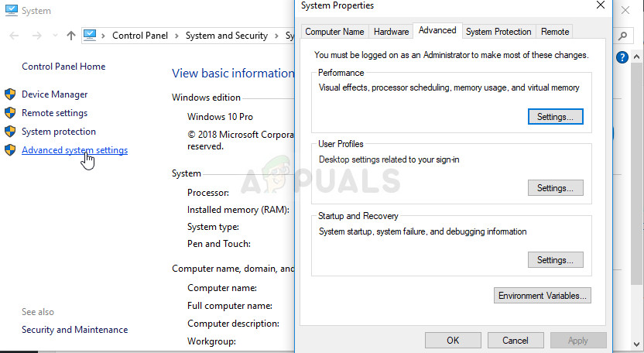Open help with blue question mark icon
Screen dimensions: 644x353
coord(622,57)
